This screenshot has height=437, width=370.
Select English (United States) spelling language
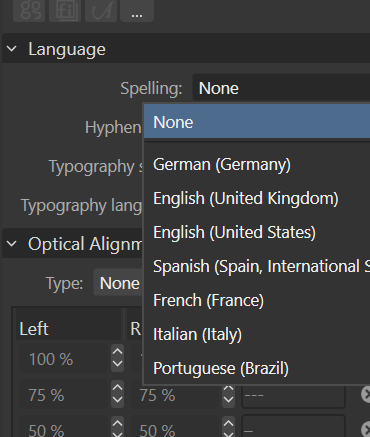coord(257,232)
